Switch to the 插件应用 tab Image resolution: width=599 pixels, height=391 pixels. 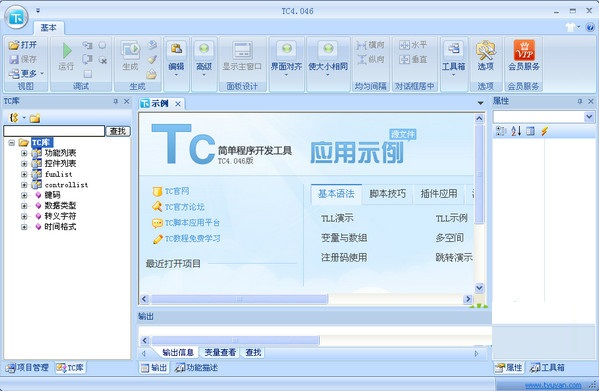pos(439,194)
